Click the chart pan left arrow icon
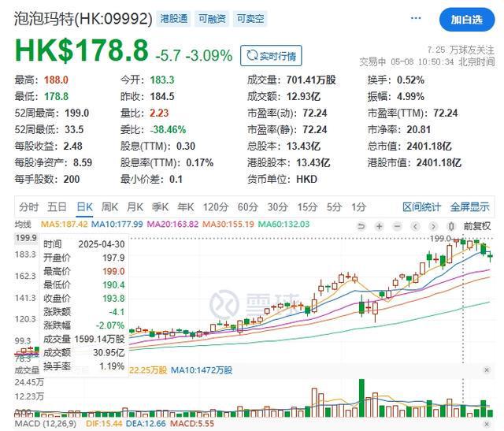This screenshot has height=431, width=504. coord(415,226)
